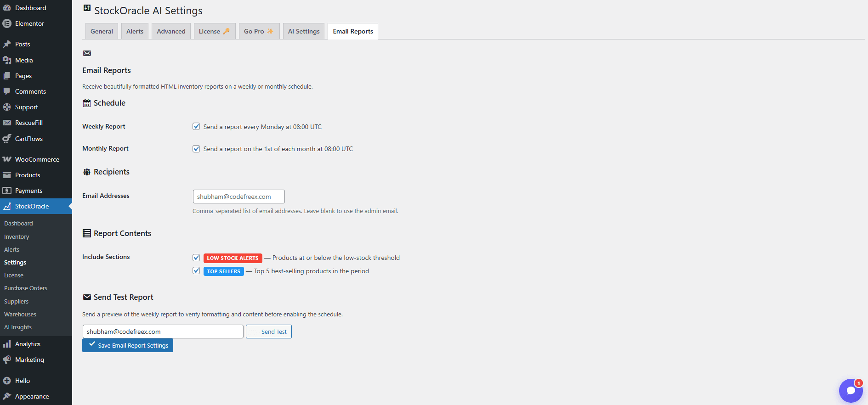The width and height of the screenshot is (868, 405).
Task: Click the Comments bubble icon
Action: click(x=7, y=91)
